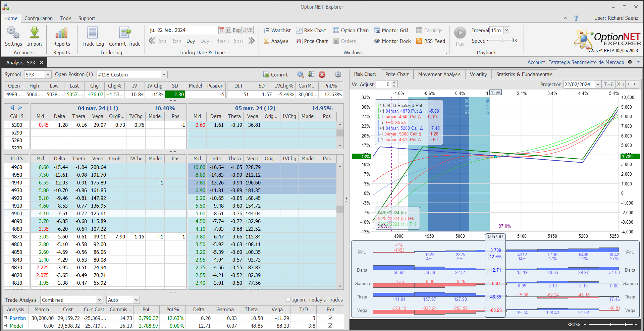Click the red delete position icon
The width and height of the screenshot is (644, 331).
click(x=322, y=75)
